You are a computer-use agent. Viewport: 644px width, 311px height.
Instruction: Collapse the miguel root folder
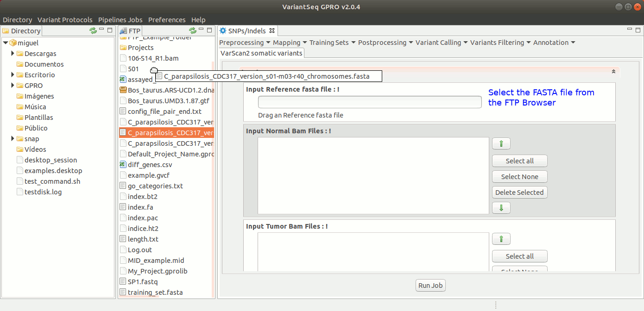(6, 43)
